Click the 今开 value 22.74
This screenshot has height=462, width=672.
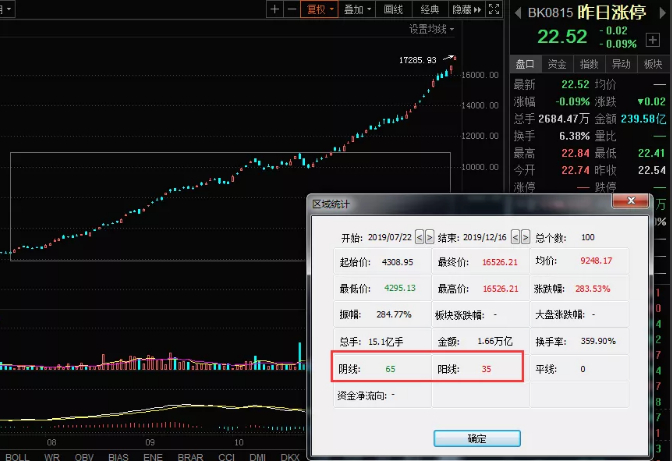(576, 170)
